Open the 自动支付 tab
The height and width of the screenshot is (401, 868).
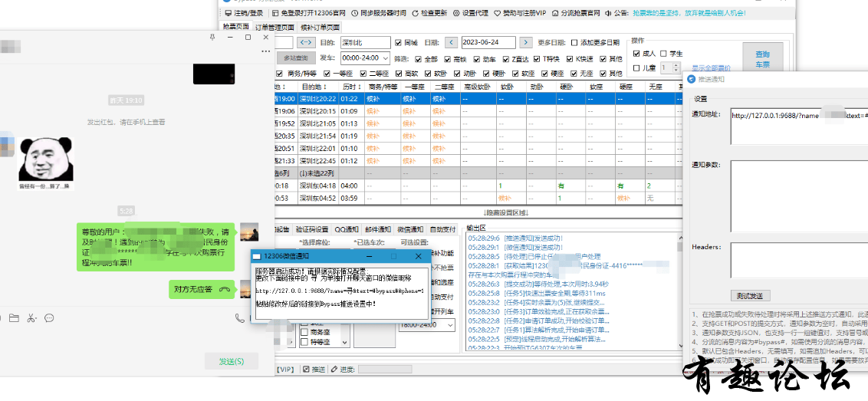pos(443,229)
